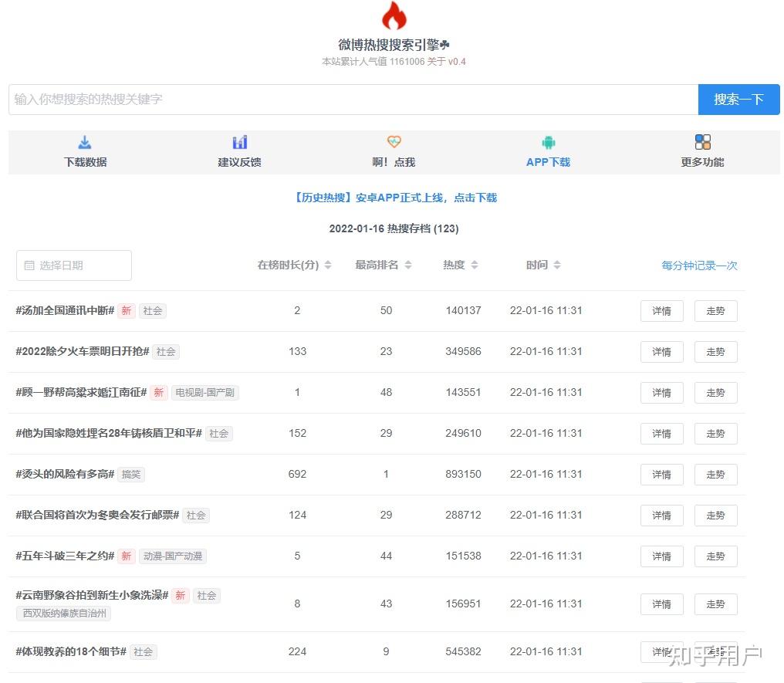Click the flame logo icon

pyautogui.click(x=394, y=15)
